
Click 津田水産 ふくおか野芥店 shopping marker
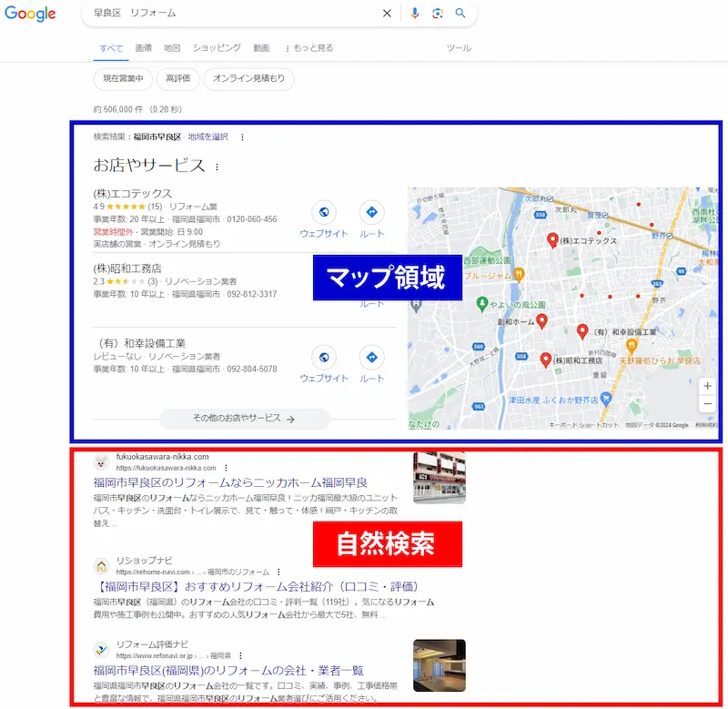(x=605, y=399)
